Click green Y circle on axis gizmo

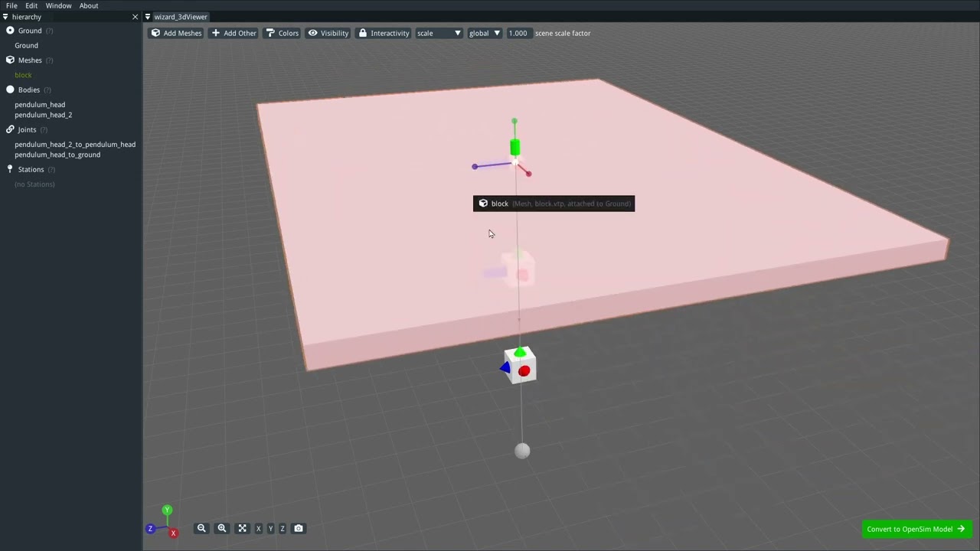[167, 510]
